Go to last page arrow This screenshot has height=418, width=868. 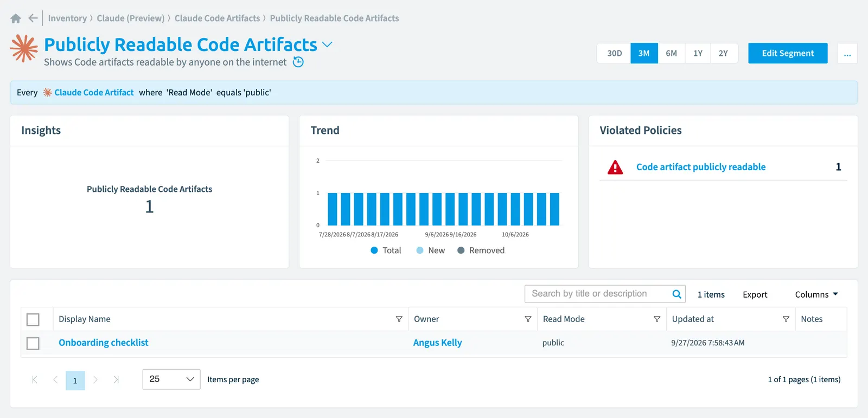coord(116,380)
